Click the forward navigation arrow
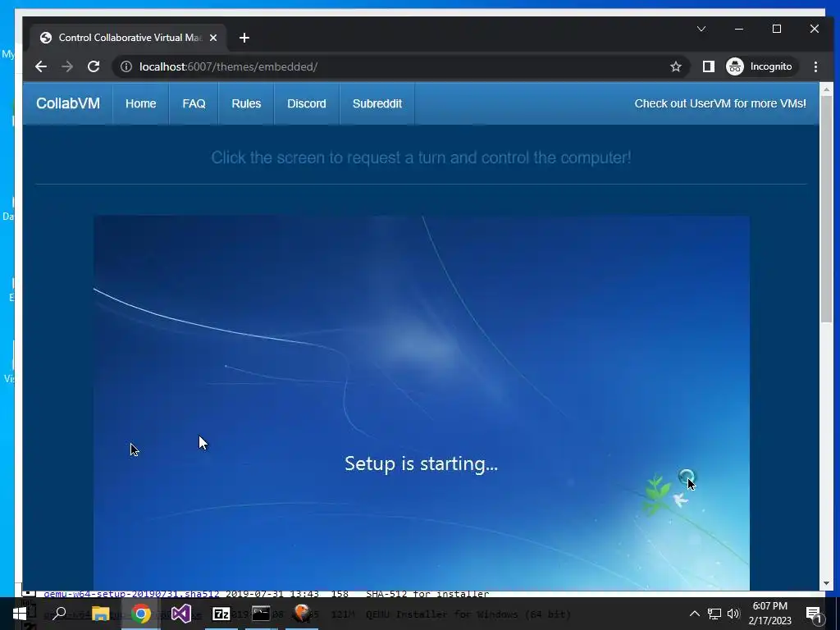This screenshot has width=840, height=630. coord(67,66)
